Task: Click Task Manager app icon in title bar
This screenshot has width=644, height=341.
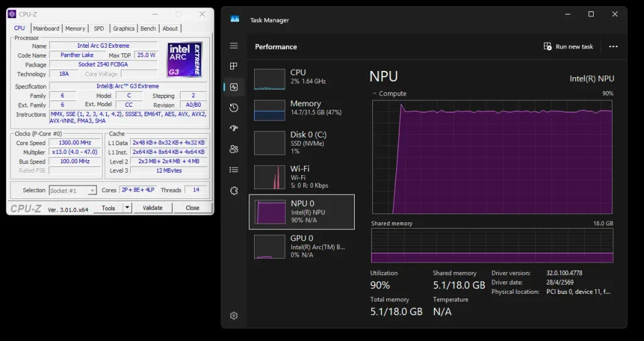Action: point(235,19)
